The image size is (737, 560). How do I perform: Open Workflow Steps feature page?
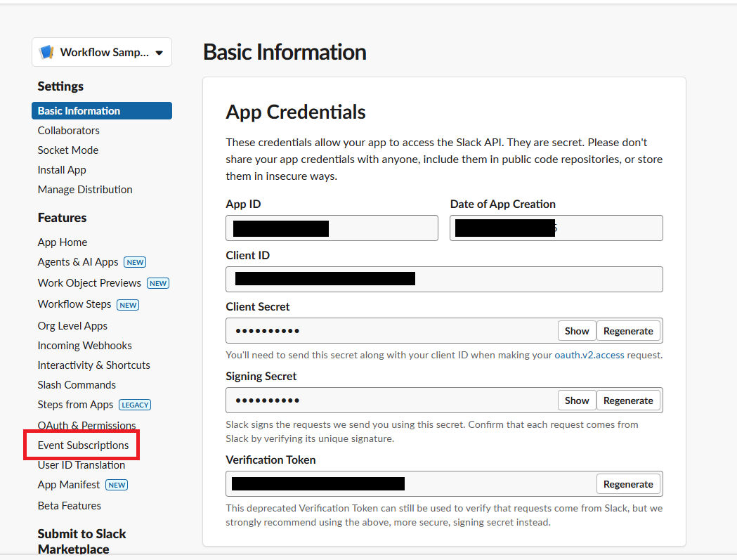point(74,304)
